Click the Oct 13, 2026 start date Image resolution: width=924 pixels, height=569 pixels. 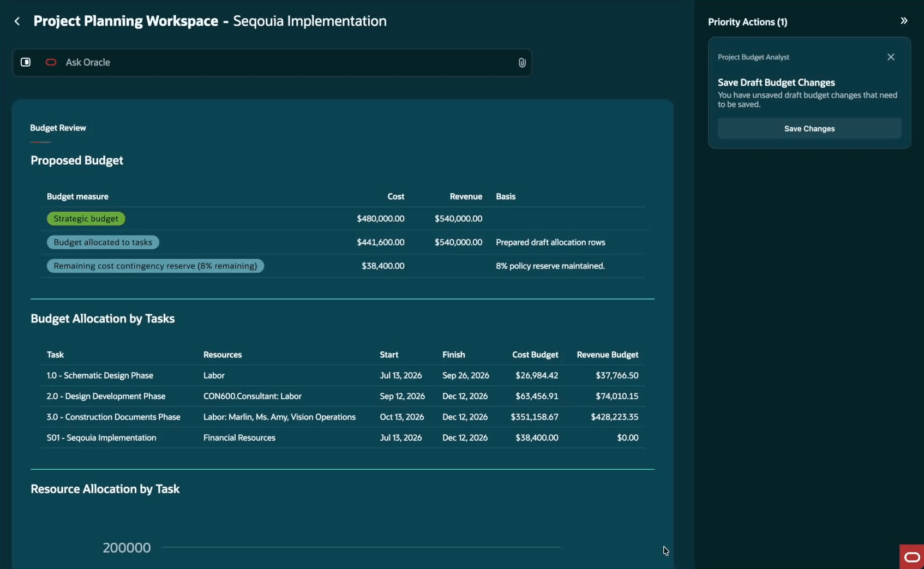[401, 417]
